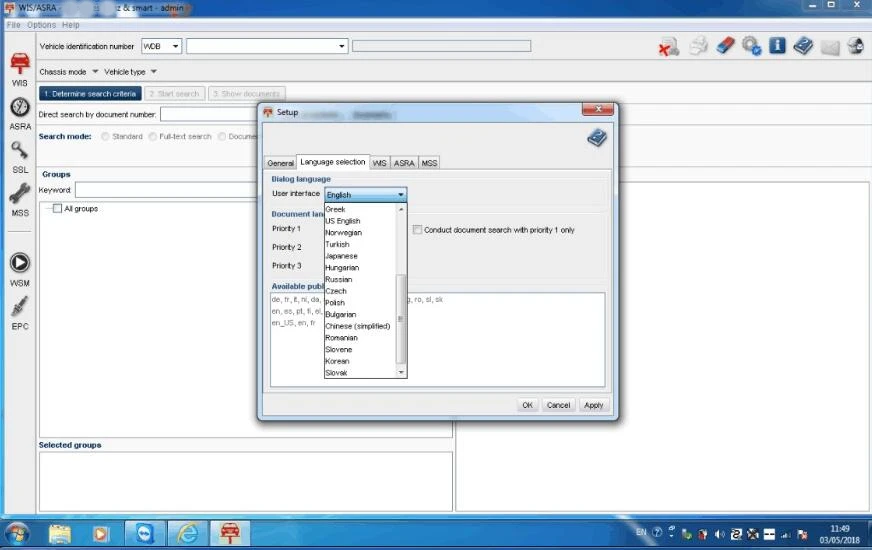872x550 pixels.
Task: Select Slovene in the language list
Action: coord(360,349)
